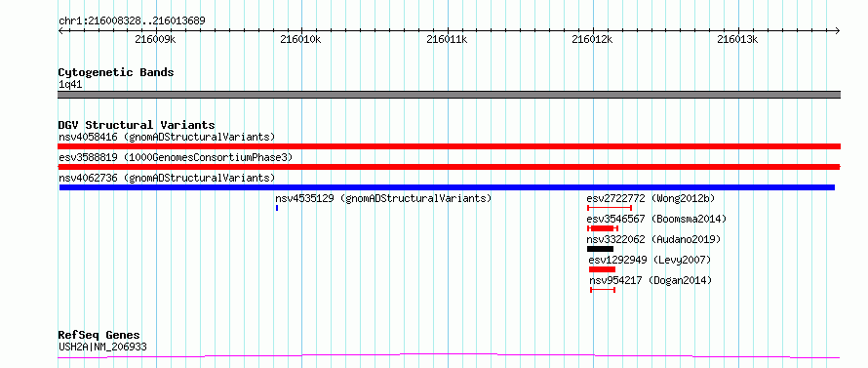Image resolution: width=868 pixels, height=368 pixels.
Task: Click the nsv4062736 gnomADStructuralVariants label
Action: point(167,178)
